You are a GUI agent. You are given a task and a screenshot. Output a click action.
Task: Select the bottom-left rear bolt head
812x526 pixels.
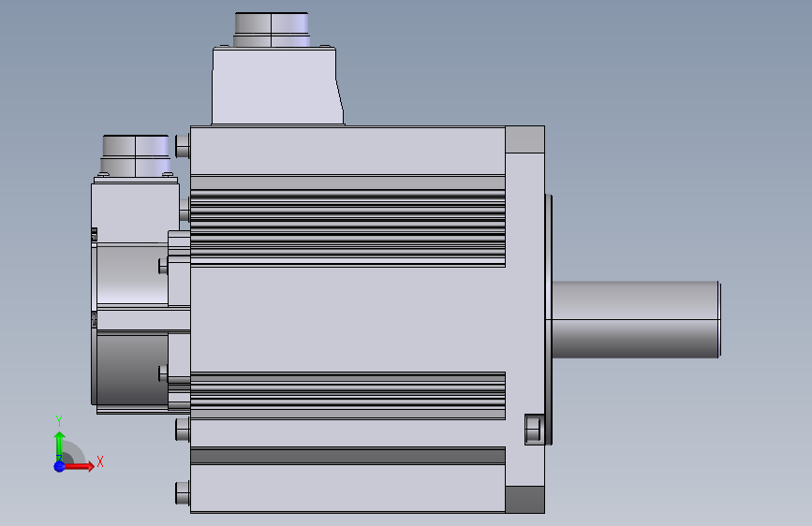click(183, 492)
